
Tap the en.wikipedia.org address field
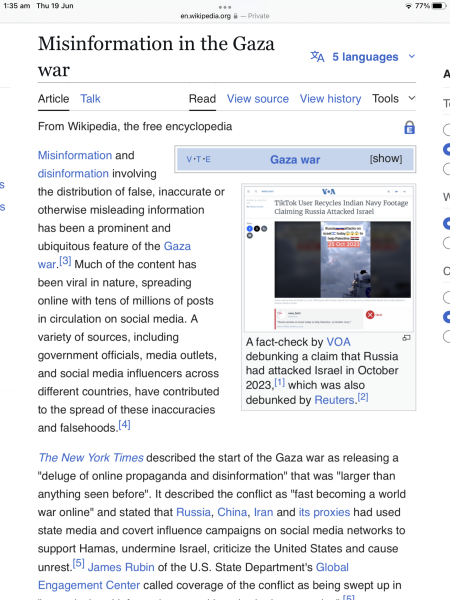point(225,16)
